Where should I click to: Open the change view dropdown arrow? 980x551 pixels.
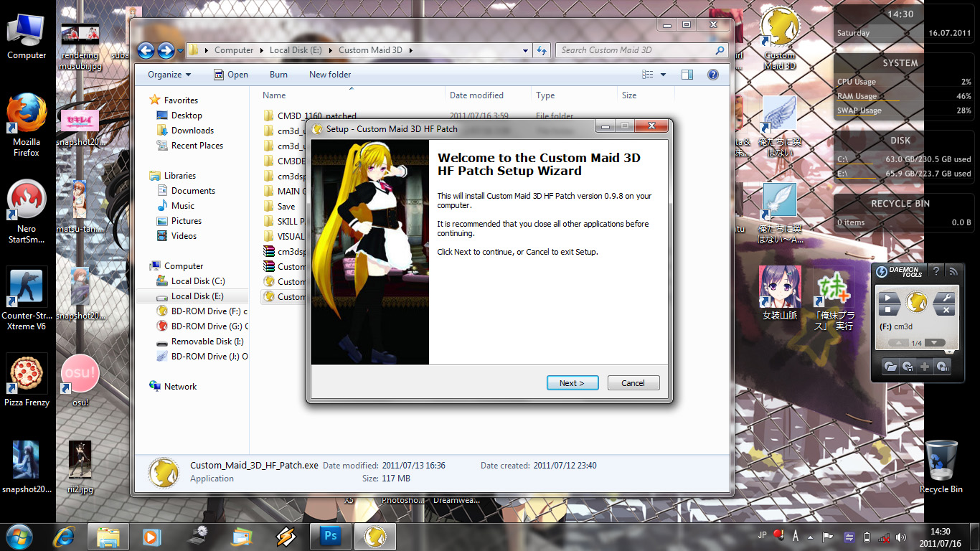pyautogui.click(x=664, y=75)
